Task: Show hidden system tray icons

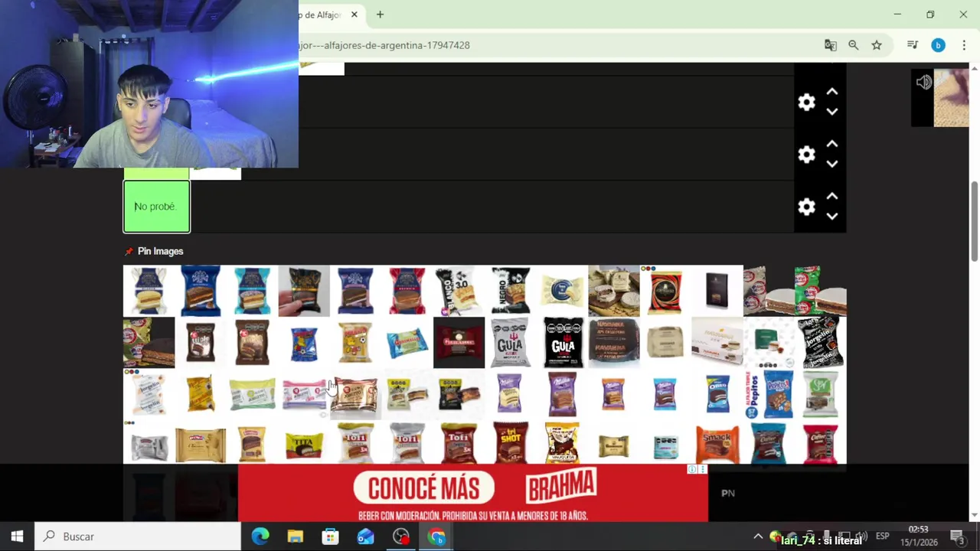Action: [758, 536]
